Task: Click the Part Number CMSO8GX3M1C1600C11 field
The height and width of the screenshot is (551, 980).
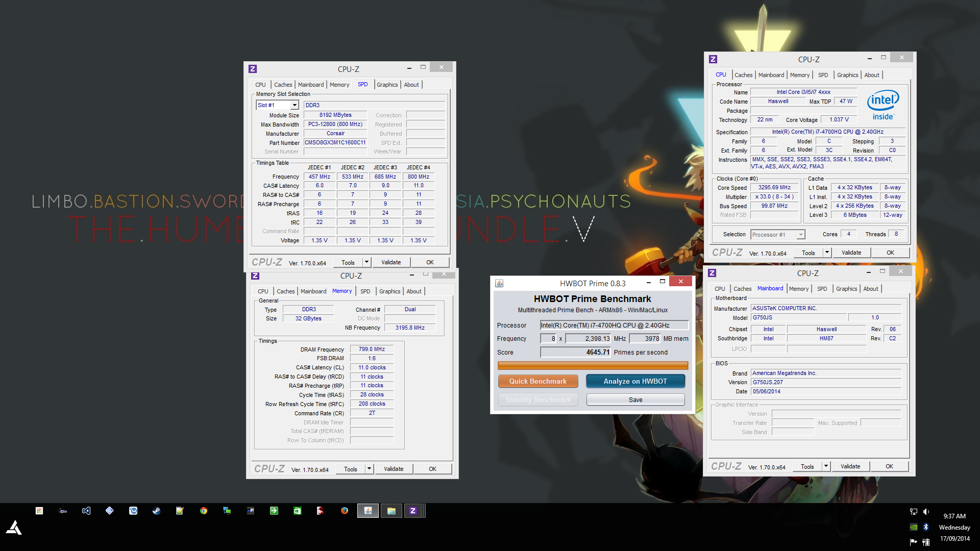Action: pyautogui.click(x=335, y=142)
